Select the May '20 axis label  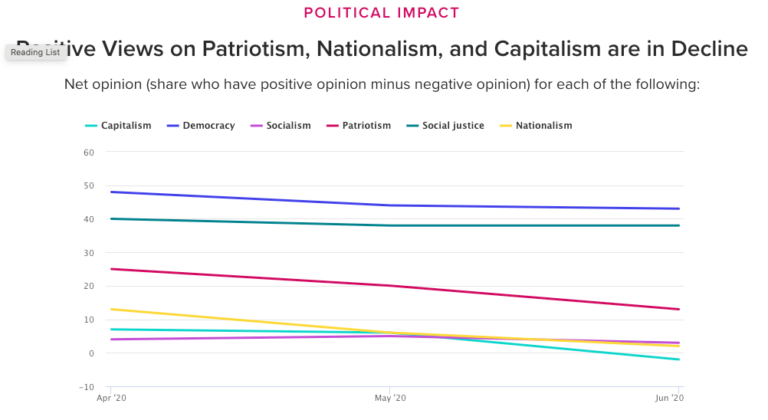tap(390, 398)
